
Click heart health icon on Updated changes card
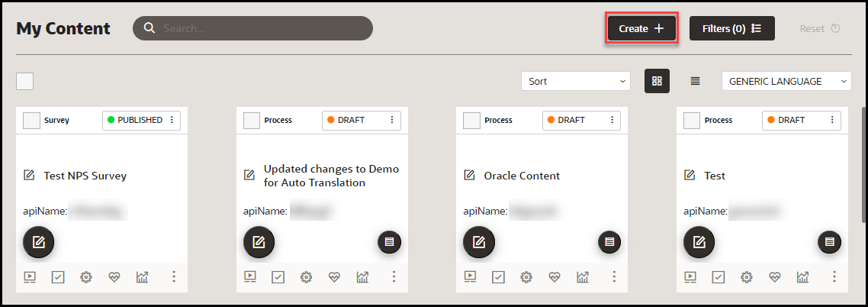[334, 277]
